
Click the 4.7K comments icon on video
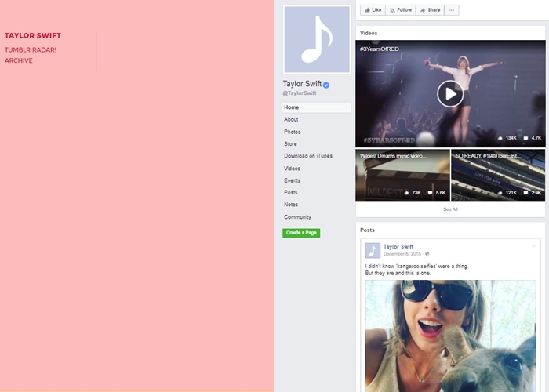point(525,138)
